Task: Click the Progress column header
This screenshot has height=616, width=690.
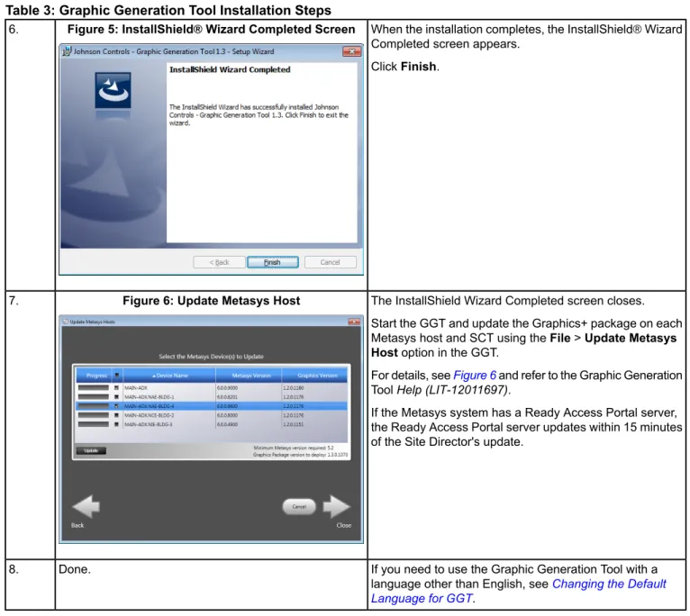Action: click(95, 376)
